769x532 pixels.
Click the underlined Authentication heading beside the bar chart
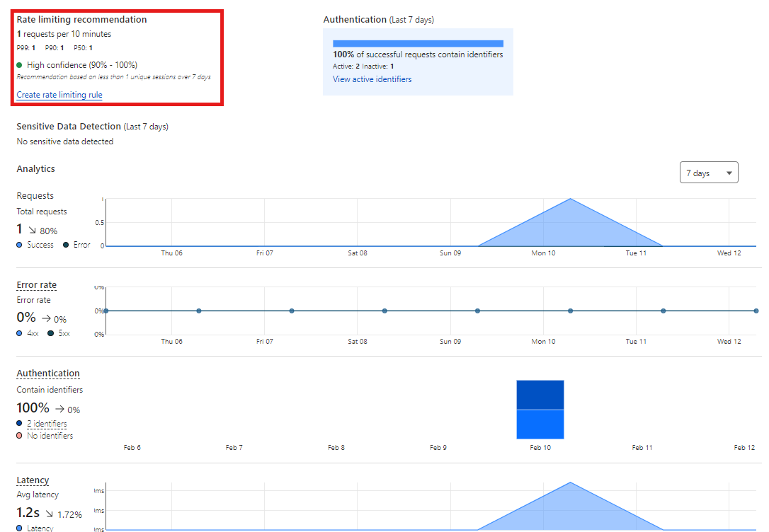pos(48,374)
